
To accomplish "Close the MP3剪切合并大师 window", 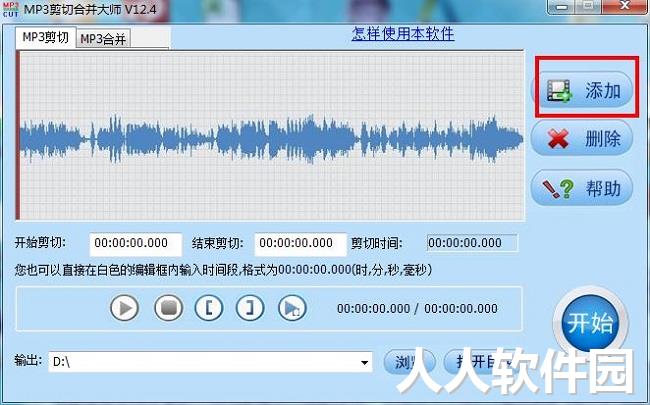I will click(624, 6).
